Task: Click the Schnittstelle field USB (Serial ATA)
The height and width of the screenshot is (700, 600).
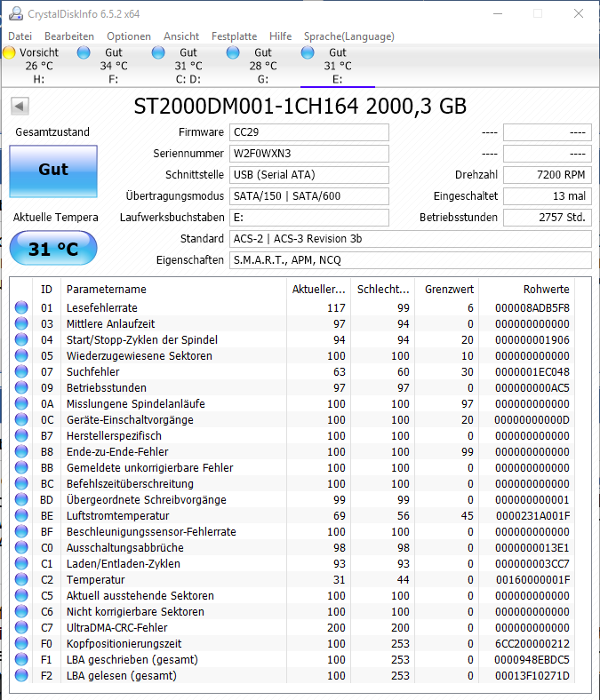Action: click(x=309, y=175)
